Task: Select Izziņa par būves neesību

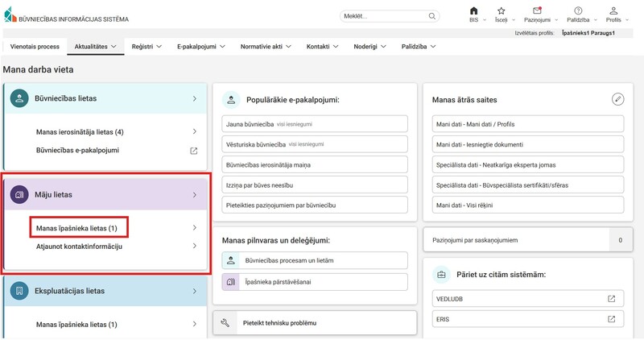Action: pyautogui.click(x=315, y=185)
